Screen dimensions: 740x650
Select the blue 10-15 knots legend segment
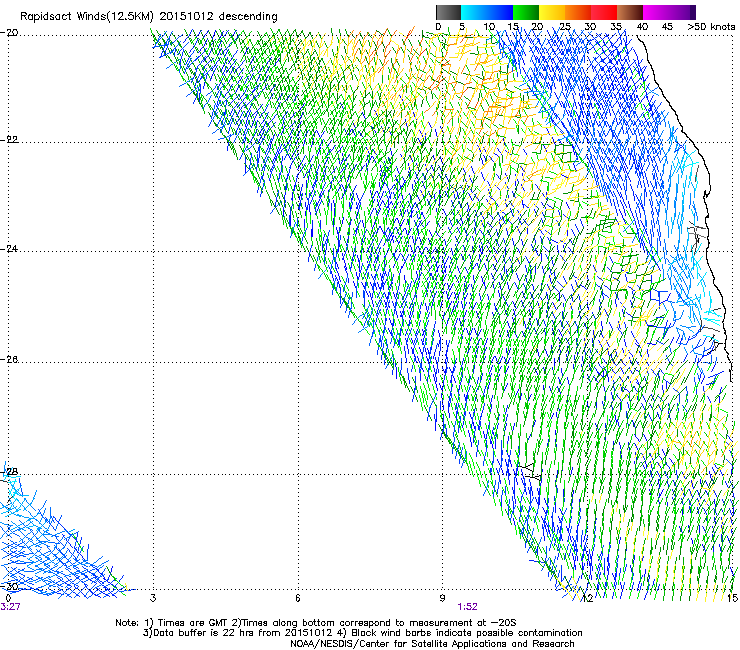[499, 12]
